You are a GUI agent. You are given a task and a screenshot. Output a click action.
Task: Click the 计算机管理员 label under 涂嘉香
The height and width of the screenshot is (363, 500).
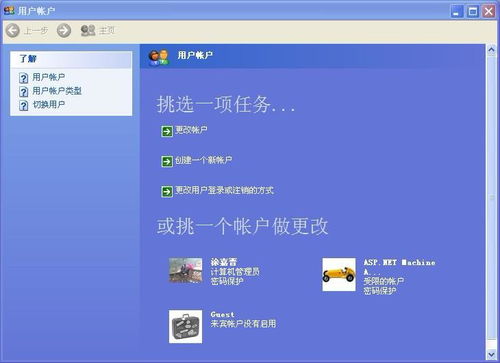(x=235, y=272)
